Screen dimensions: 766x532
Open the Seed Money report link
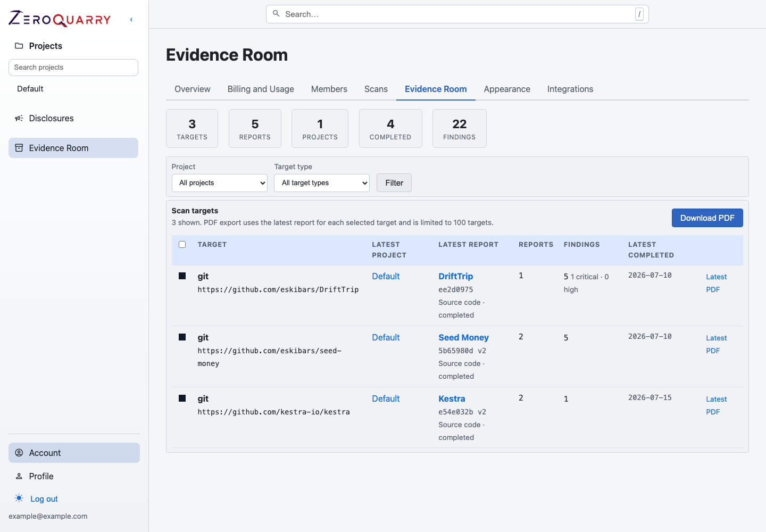[463, 337]
